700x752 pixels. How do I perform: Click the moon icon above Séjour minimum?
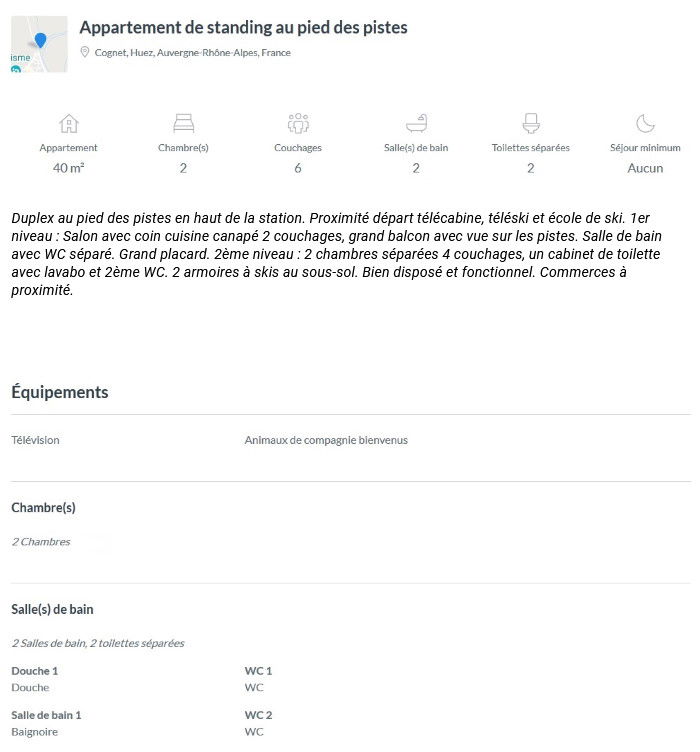tap(645, 124)
